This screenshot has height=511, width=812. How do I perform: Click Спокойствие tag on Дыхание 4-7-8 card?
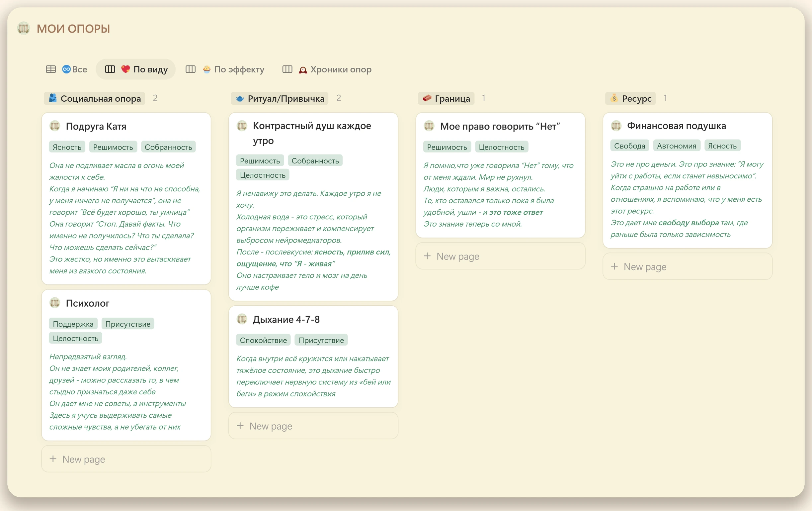263,340
